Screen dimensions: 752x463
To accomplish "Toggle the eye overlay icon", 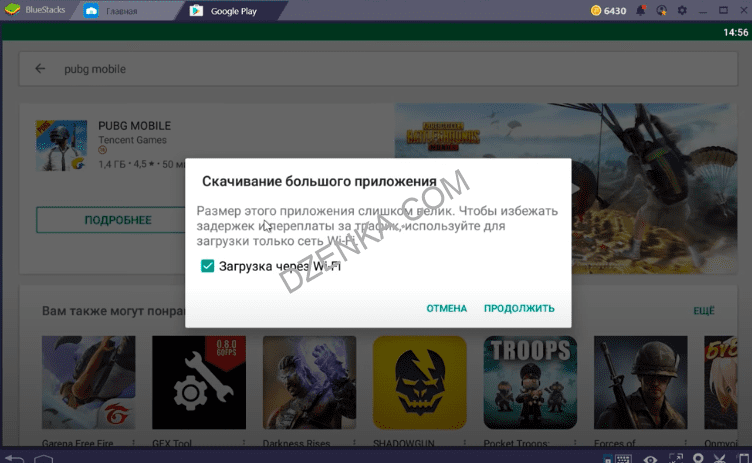I will tap(650, 459).
